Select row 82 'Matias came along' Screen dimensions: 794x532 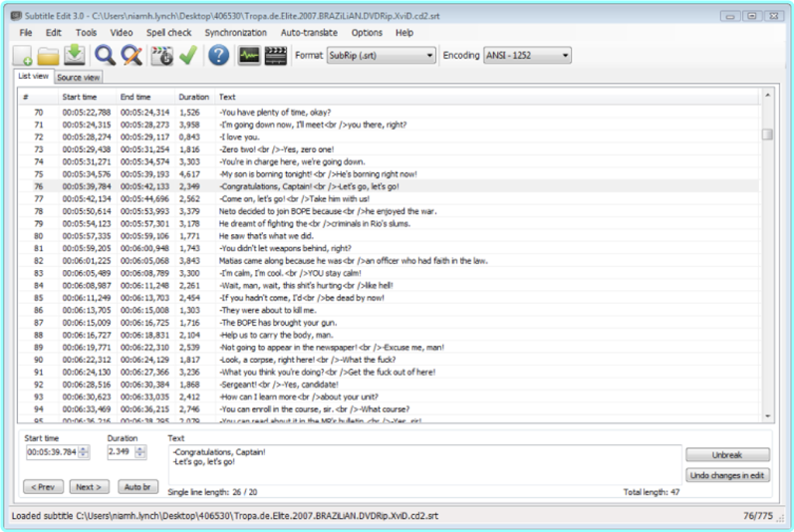389,261
